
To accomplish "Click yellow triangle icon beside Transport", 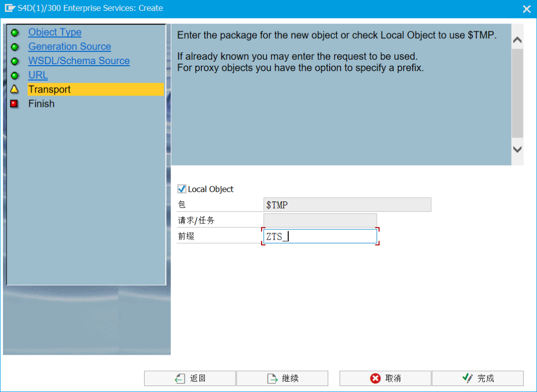I will click(14, 90).
